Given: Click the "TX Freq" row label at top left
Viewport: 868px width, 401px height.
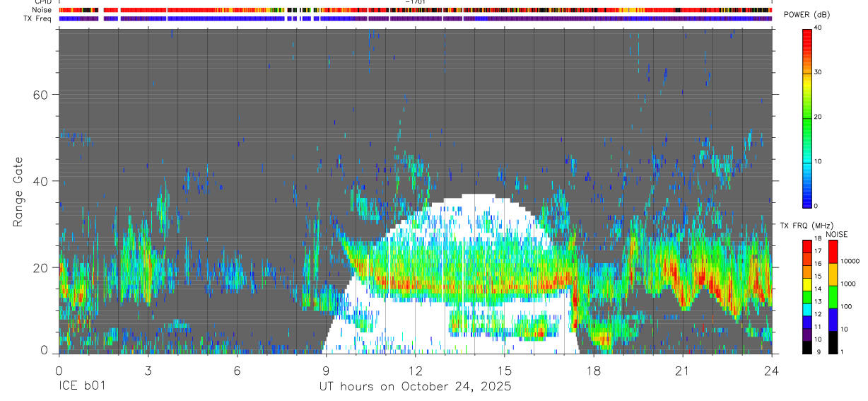Looking at the screenshot, I should [38, 18].
